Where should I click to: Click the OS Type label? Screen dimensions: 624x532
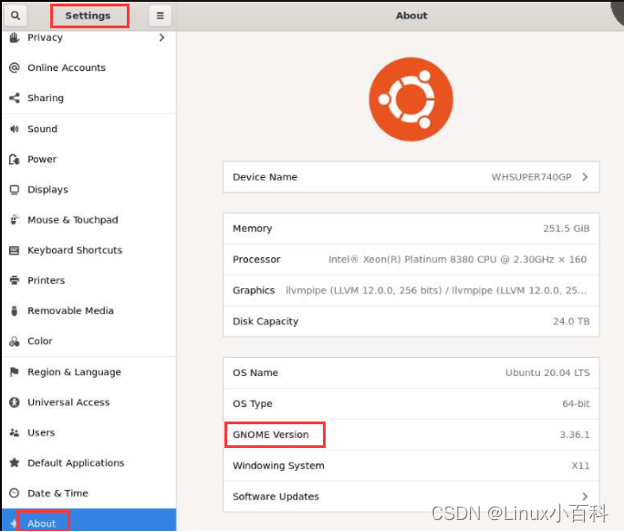point(253,403)
